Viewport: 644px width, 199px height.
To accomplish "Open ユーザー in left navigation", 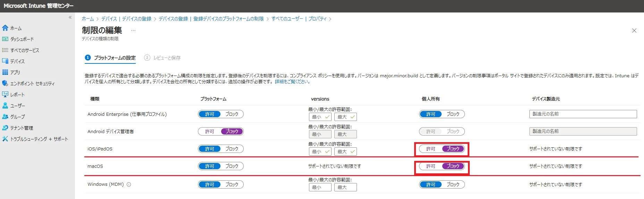I will click(x=18, y=106).
